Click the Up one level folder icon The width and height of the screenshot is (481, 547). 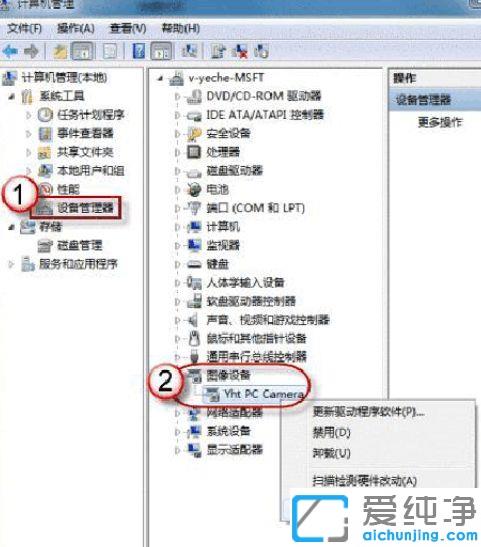[60, 52]
